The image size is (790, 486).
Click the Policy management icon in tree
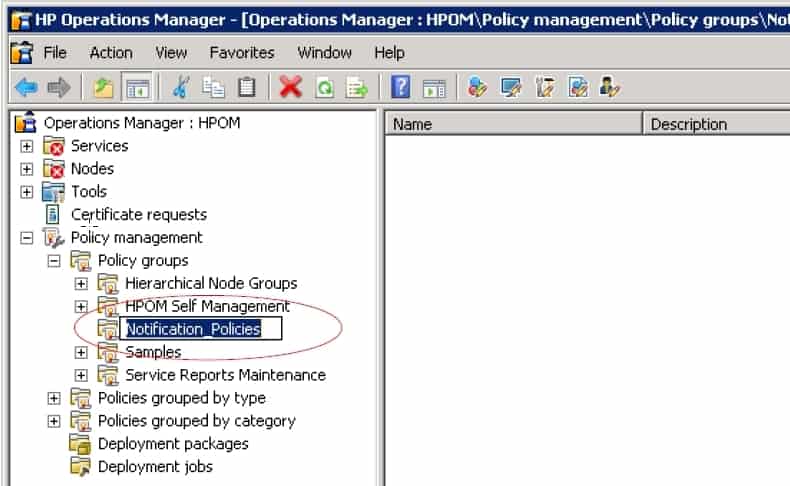53,237
